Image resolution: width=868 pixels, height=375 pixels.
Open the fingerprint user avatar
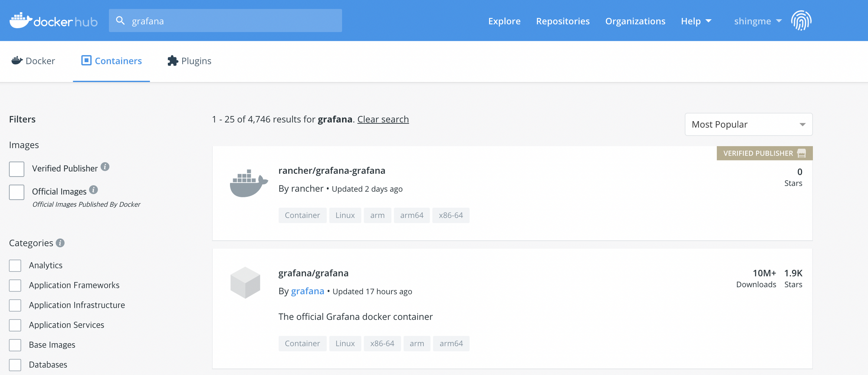801,20
